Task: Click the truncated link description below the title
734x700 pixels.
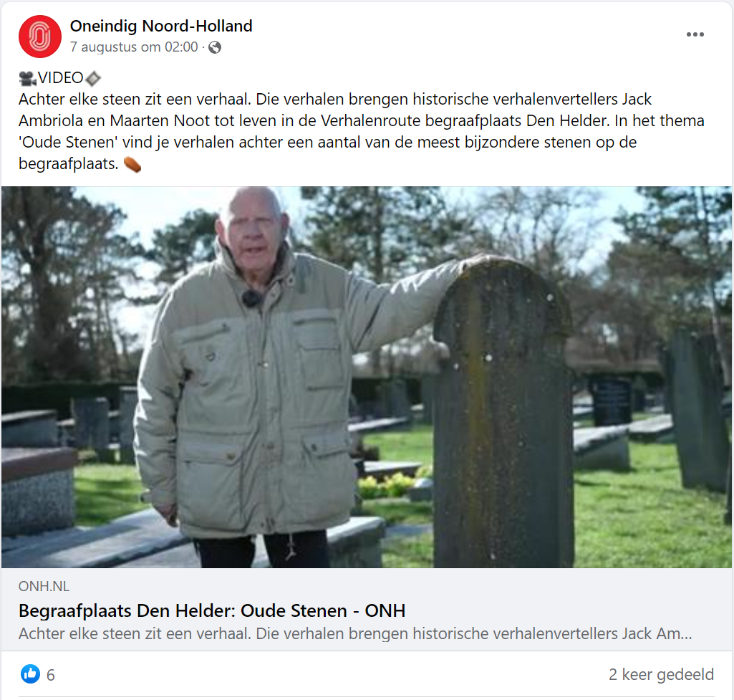Action: click(x=355, y=633)
